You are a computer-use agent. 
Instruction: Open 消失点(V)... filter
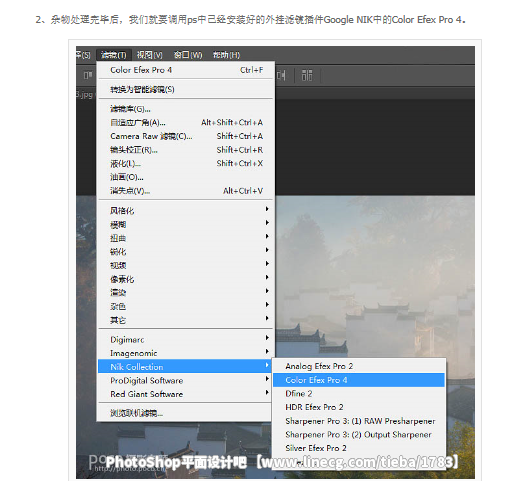coord(186,191)
